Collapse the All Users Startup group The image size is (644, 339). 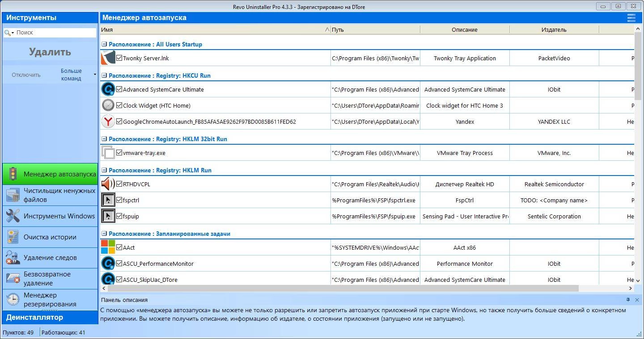tap(104, 44)
